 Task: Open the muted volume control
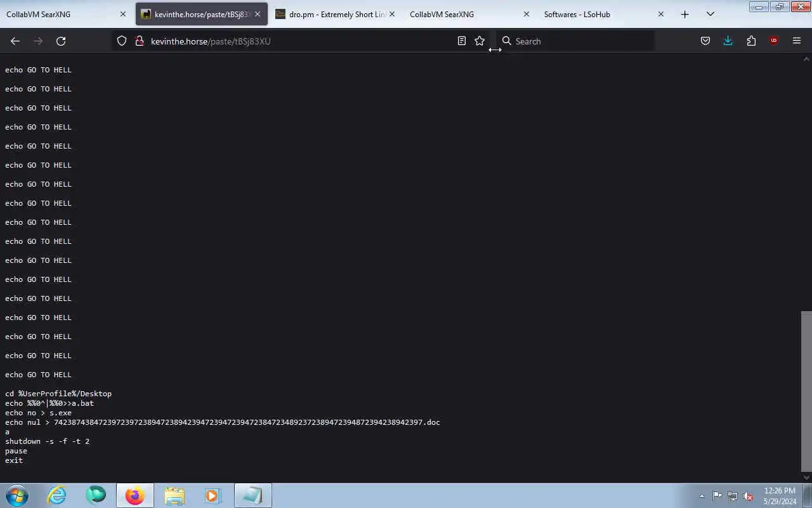[748, 496]
